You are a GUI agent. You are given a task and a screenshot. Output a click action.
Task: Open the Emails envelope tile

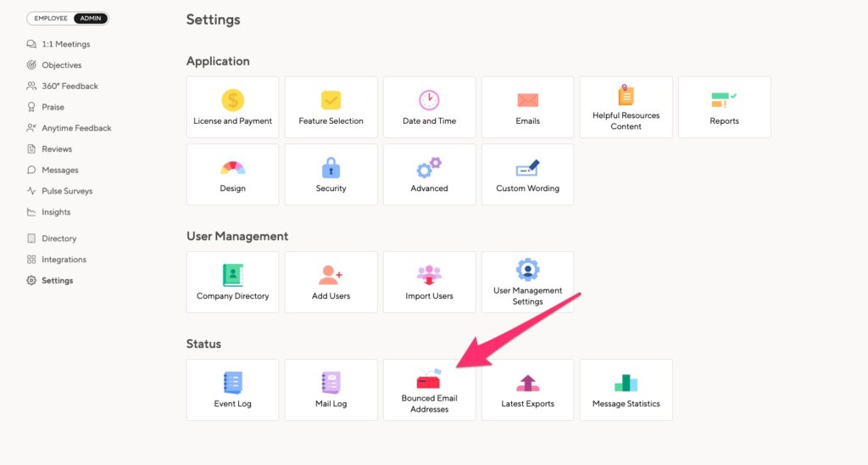527,107
